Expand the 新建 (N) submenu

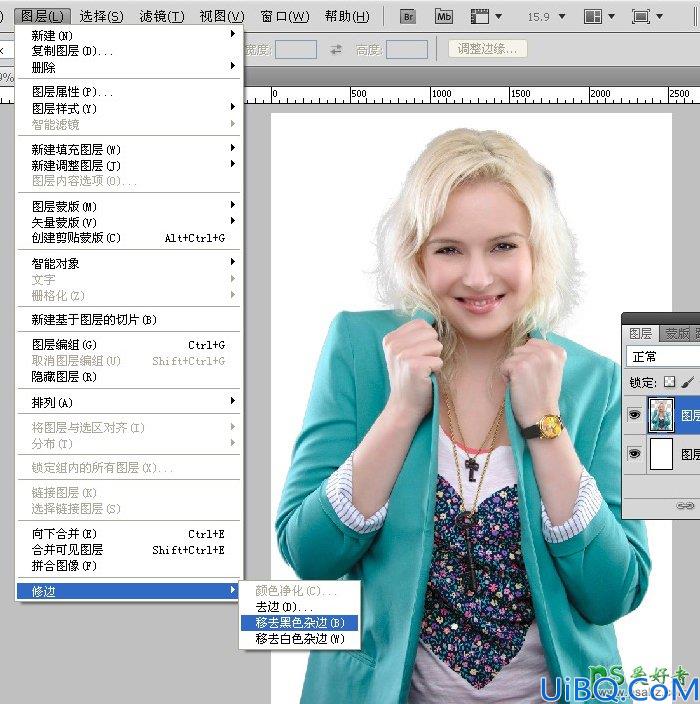tap(128, 34)
